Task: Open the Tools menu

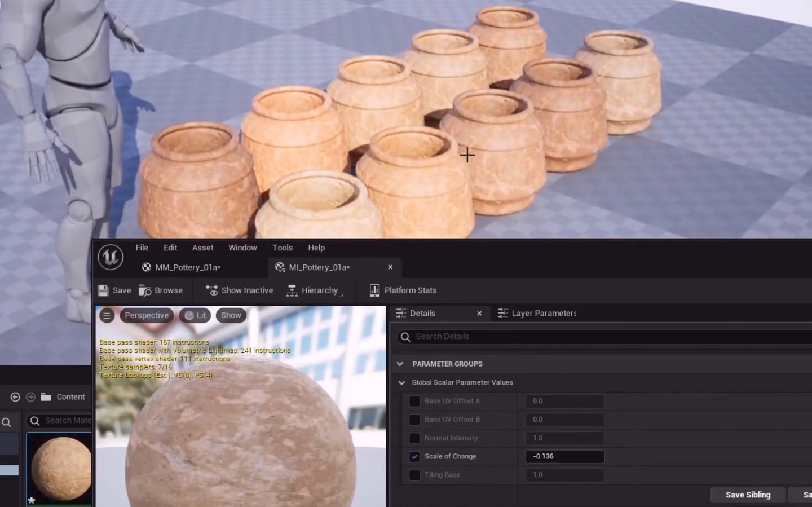Action: (283, 248)
